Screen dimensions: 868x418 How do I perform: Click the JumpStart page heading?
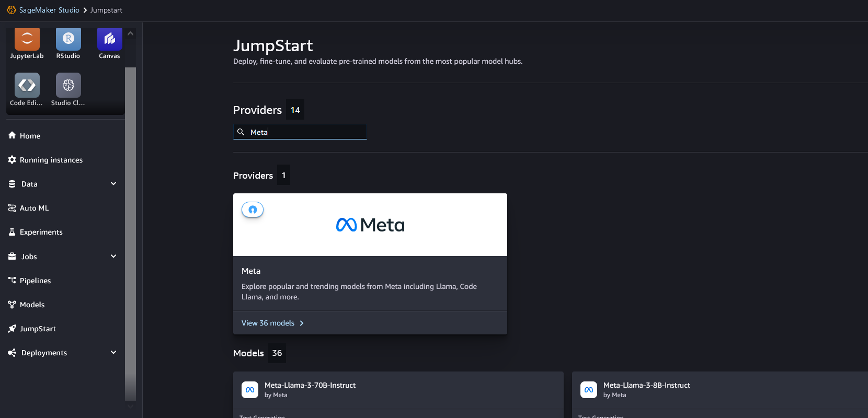pyautogui.click(x=273, y=45)
